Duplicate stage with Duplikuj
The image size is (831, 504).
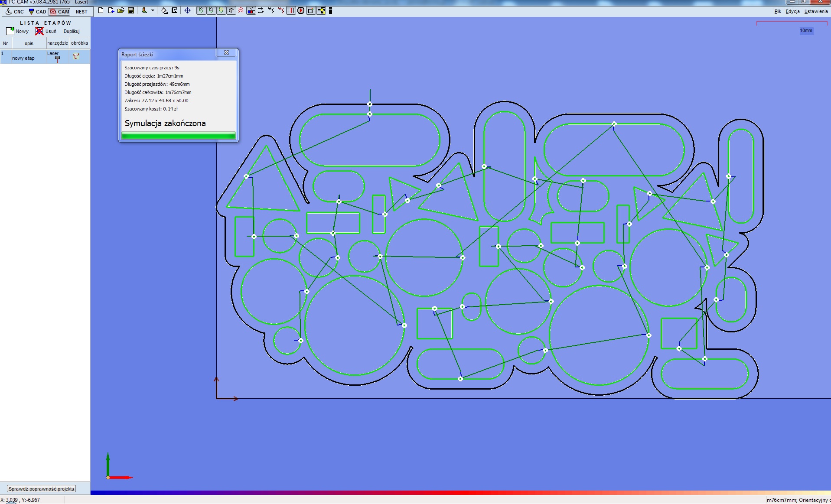[x=72, y=31]
